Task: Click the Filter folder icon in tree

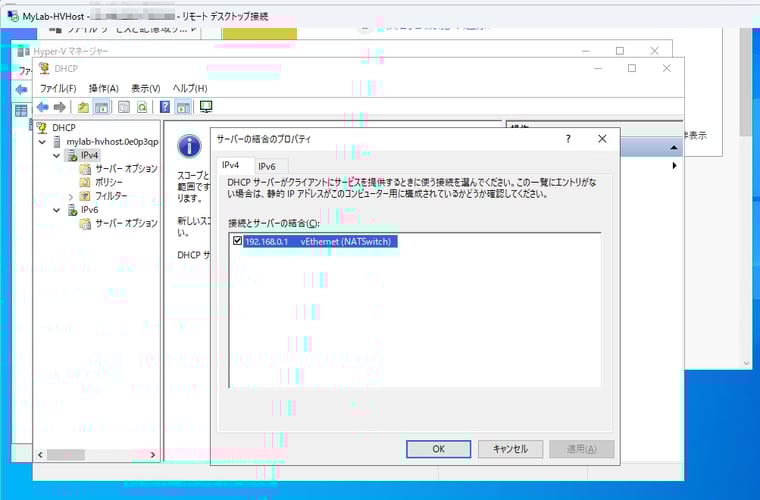Action: point(85,196)
